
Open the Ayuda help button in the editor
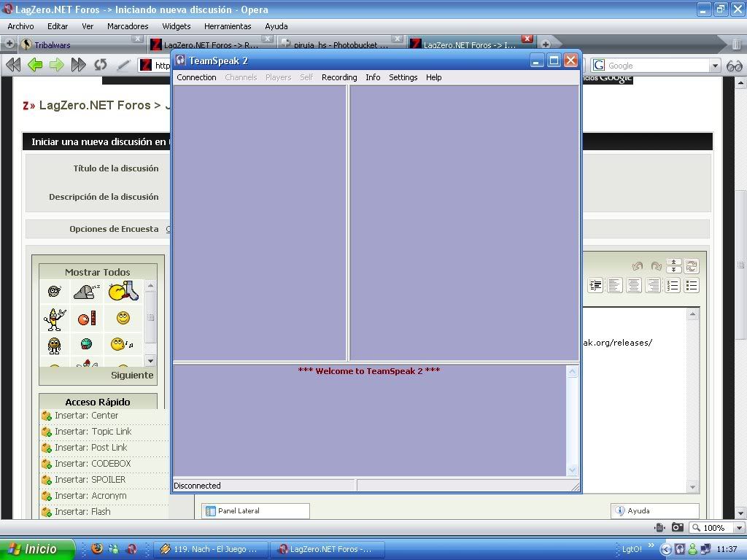coord(655,511)
